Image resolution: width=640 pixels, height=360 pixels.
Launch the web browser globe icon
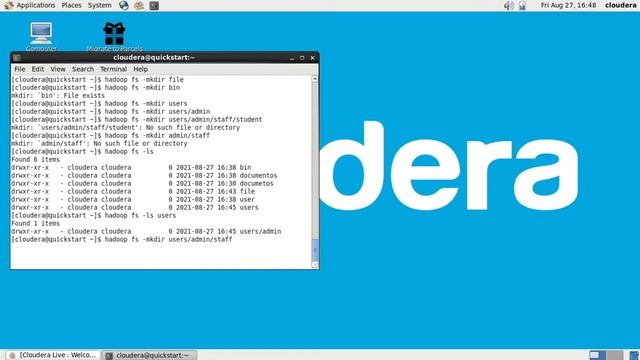pyautogui.click(x=124, y=5)
